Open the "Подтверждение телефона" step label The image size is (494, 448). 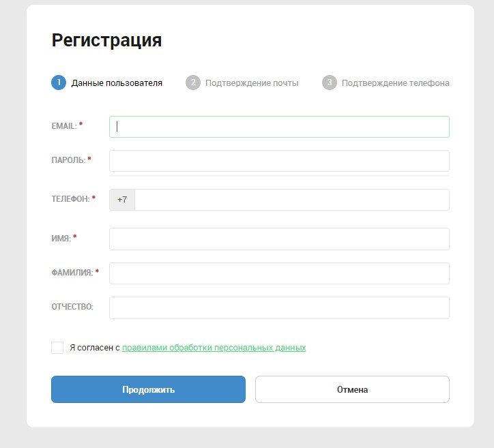click(x=395, y=83)
